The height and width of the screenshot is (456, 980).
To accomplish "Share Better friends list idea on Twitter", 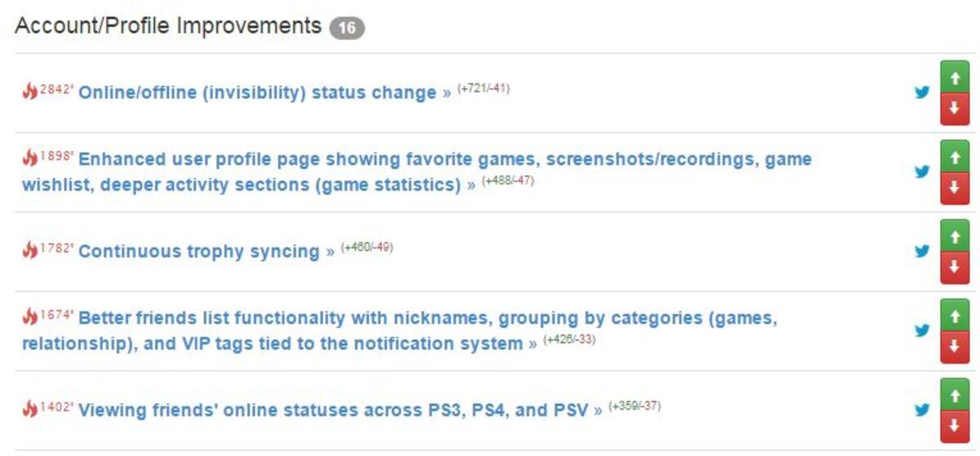I will (x=922, y=330).
